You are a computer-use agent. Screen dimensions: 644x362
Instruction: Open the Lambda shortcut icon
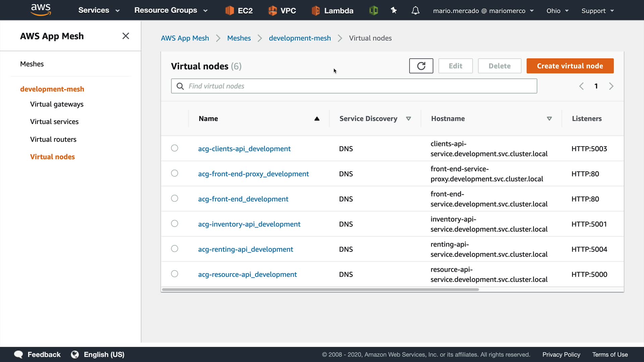(315, 11)
